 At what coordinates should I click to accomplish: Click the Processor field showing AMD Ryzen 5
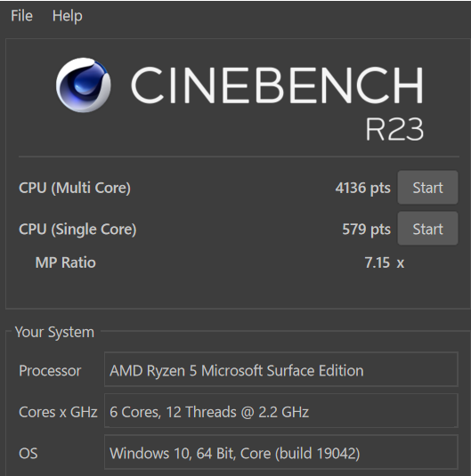coord(281,369)
